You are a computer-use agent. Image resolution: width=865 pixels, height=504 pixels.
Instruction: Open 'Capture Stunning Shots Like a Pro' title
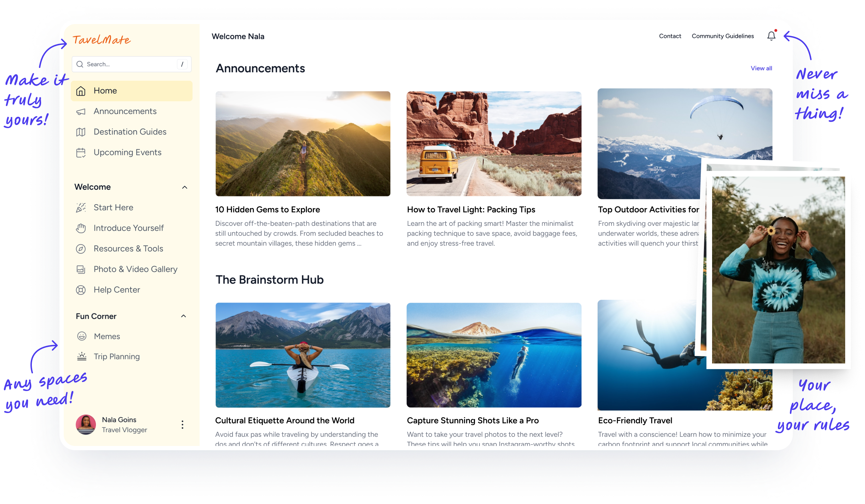(473, 420)
